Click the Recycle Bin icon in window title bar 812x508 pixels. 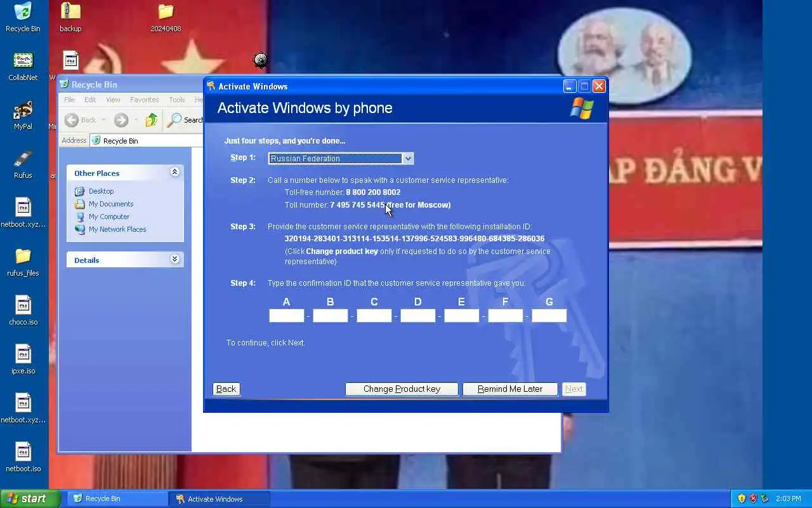[64, 84]
